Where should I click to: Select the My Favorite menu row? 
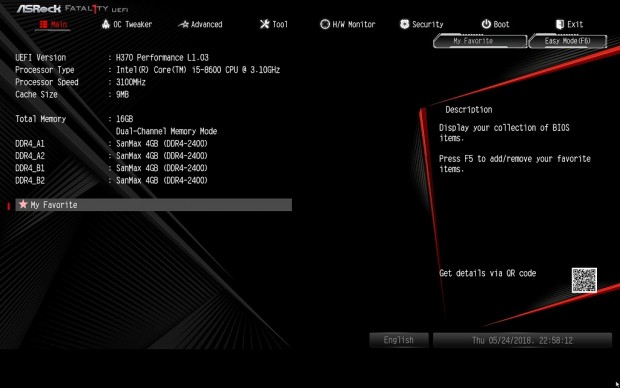point(153,204)
